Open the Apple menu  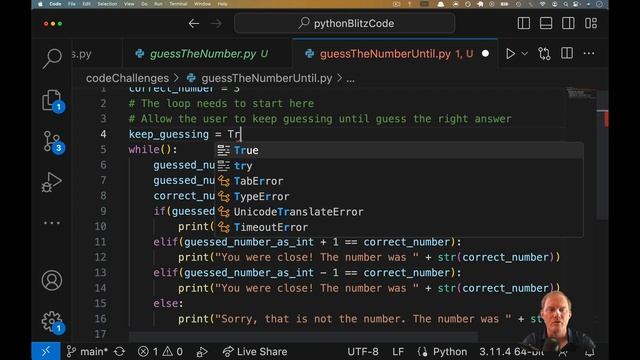(x=40, y=4)
